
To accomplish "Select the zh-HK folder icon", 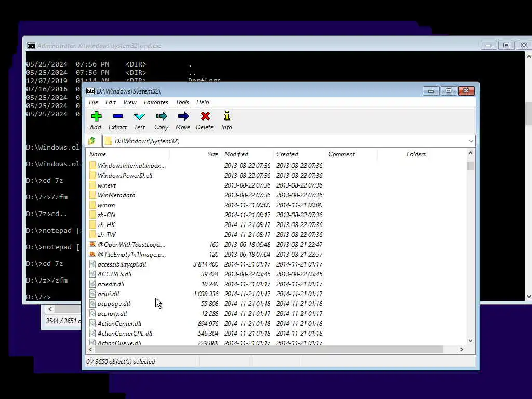I will (92, 224).
